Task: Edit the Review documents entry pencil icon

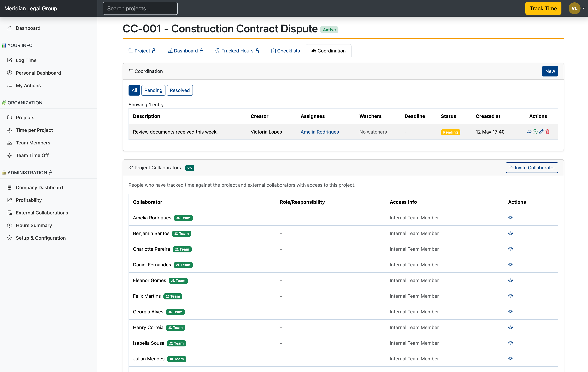Action: [541, 132]
